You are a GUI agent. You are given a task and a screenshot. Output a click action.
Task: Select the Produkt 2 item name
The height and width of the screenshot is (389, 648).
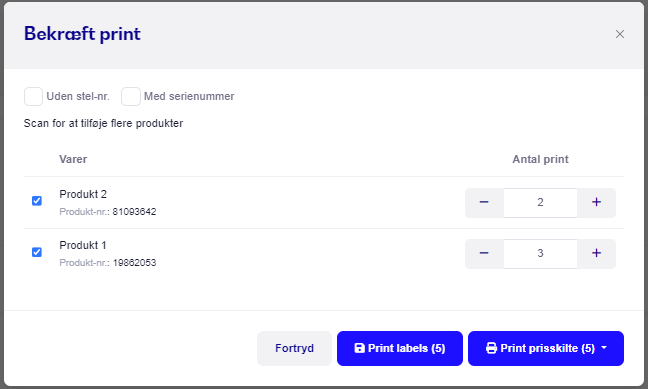coord(83,194)
